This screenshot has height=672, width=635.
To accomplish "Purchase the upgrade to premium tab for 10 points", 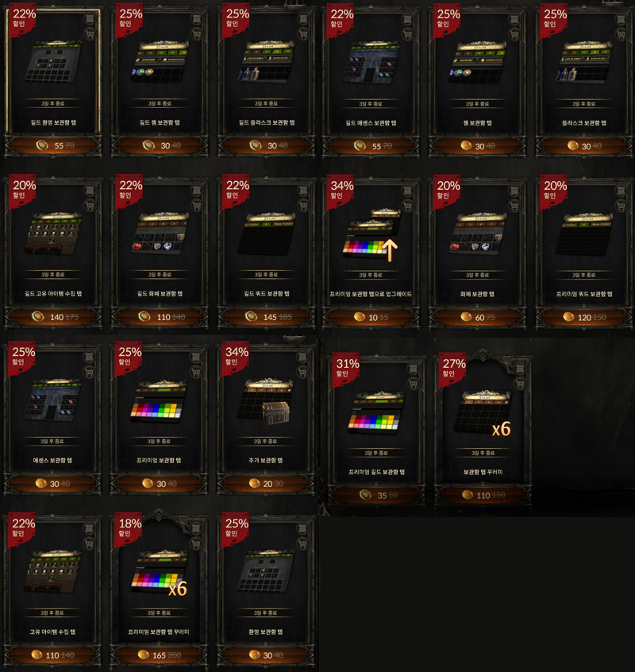I will 371,317.
